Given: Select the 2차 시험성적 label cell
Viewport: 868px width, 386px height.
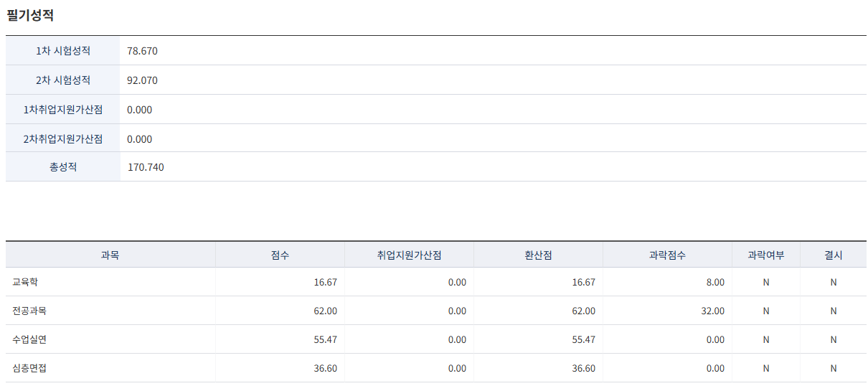Looking at the screenshot, I should [x=63, y=80].
